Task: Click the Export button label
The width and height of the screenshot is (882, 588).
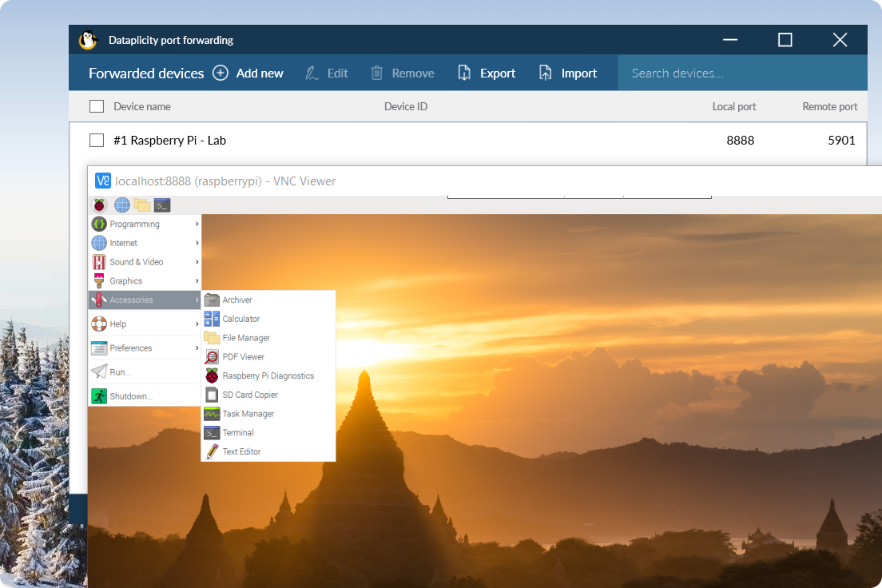Action: point(498,73)
